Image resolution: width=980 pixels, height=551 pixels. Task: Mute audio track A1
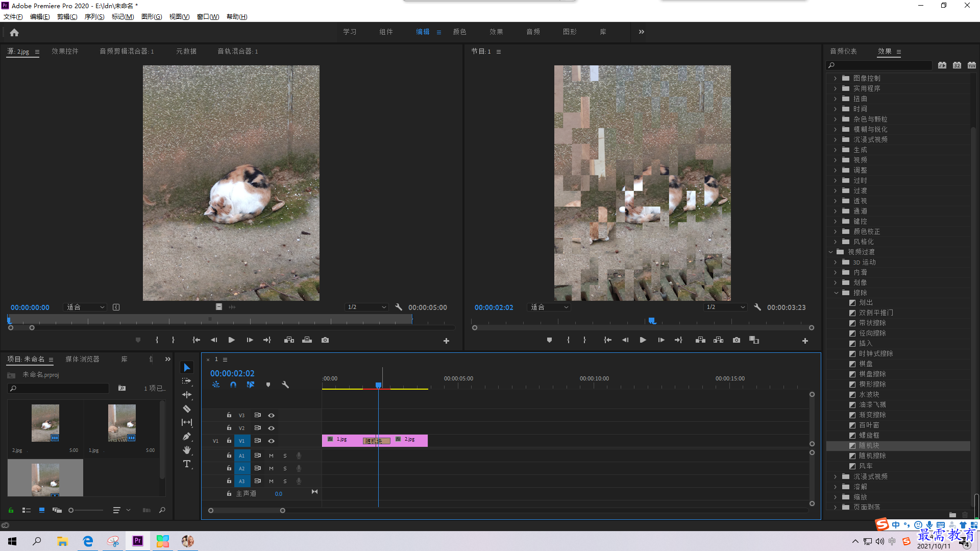271,456
